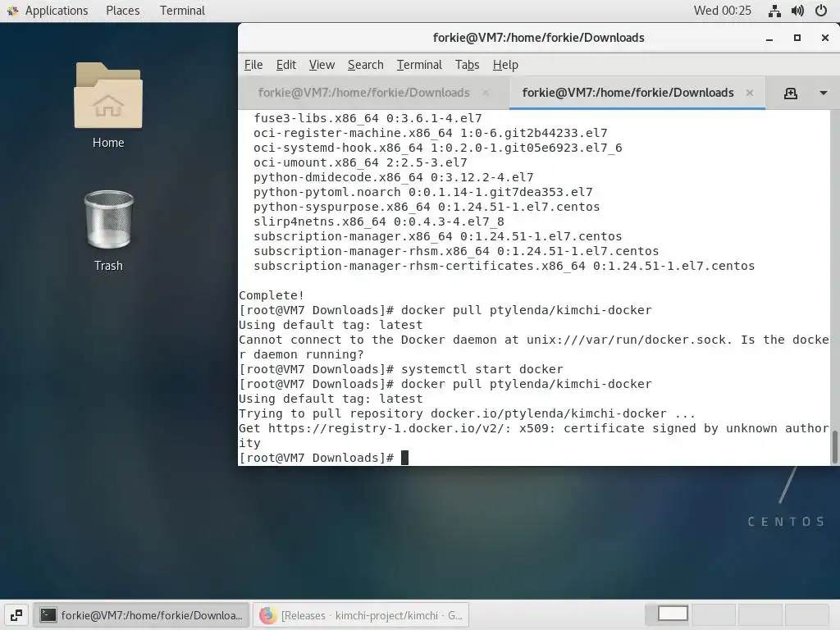This screenshot has width=840, height=630.
Task: Maximize the terminal window
Action: 797,38
